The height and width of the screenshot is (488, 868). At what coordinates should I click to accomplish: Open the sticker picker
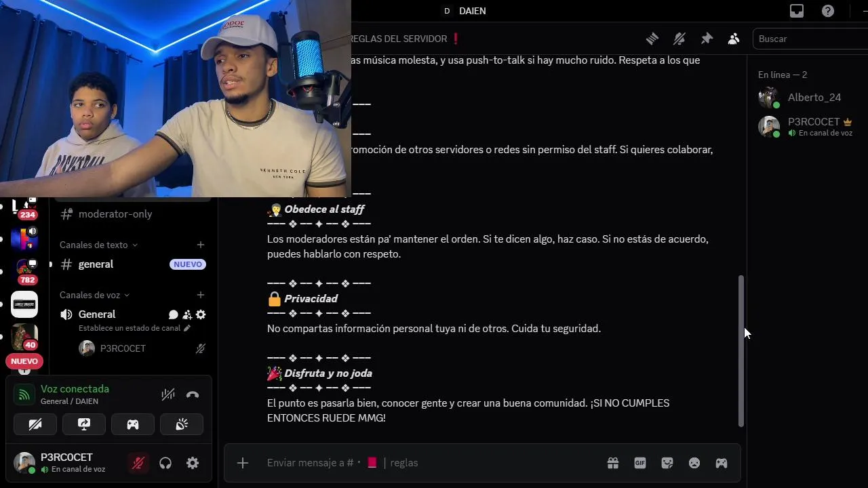coord(667,463)
